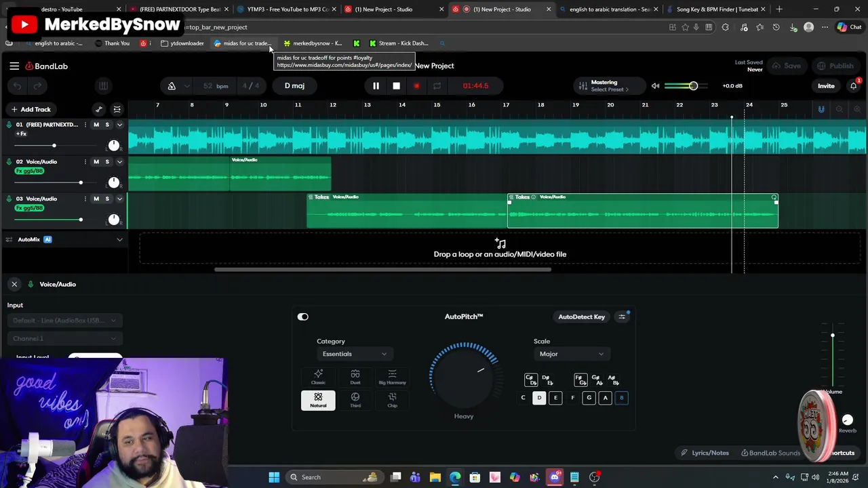The height and width of the screenshot is (488, 868).
Task: Mute master volume via speaker icon
Action: pyautogui.click(x=655, y=86)
